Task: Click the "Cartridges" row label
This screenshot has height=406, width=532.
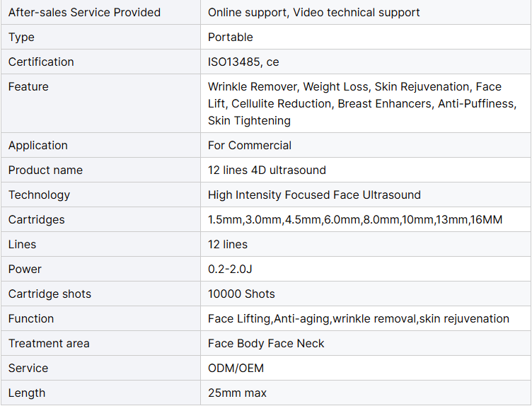Action: (36, 219)
